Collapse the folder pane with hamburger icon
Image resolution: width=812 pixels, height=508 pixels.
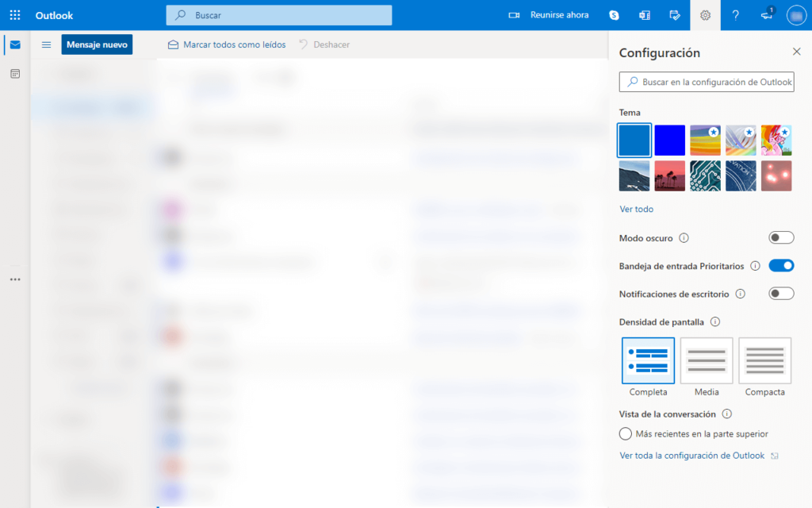(46, 44)
